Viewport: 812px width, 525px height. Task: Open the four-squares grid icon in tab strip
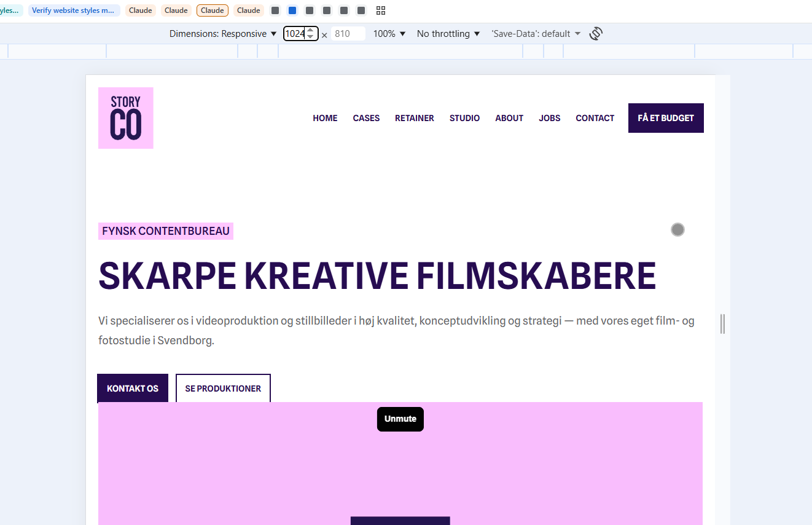[x=381, y=10]
